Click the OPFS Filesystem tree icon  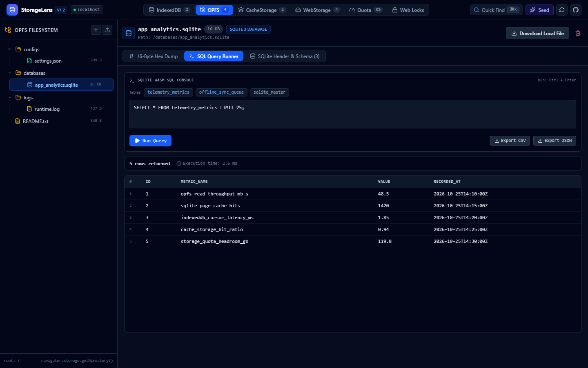pyautogui.click(x=8, y=30)
